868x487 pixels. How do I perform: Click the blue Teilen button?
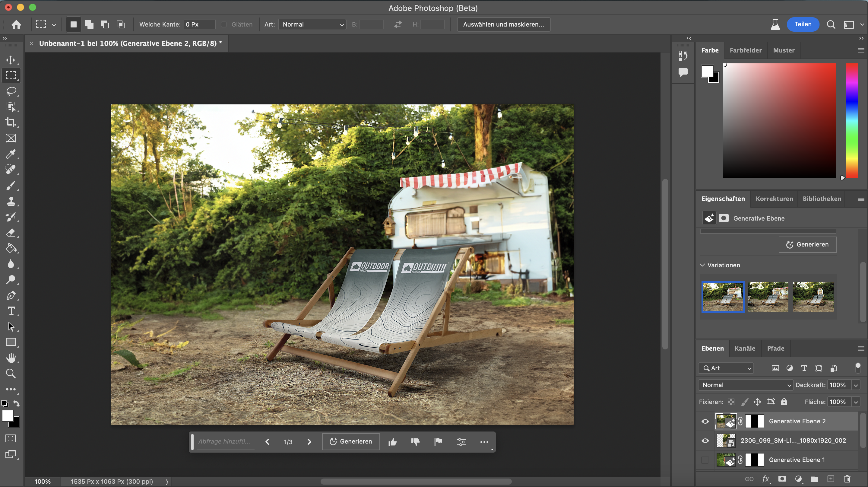point(803,24)
